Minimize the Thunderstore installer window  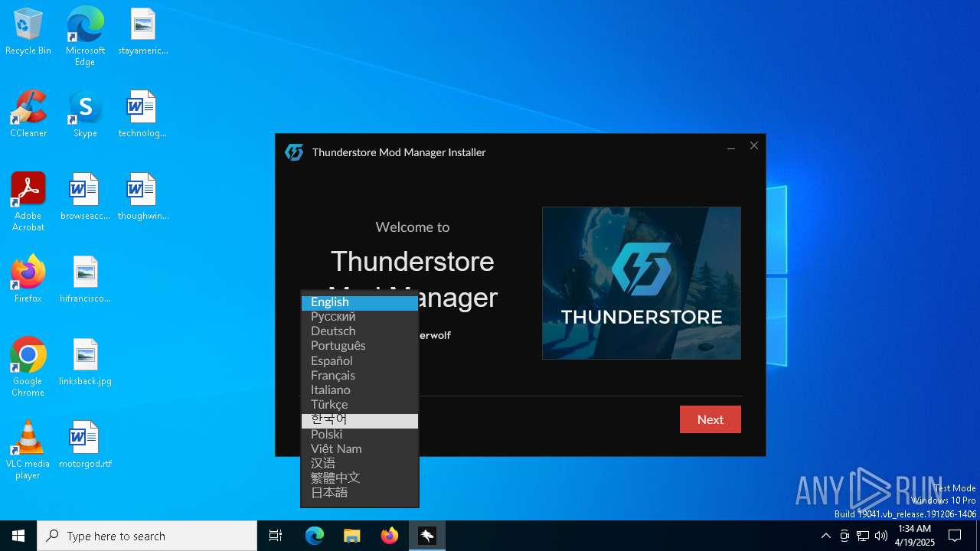(731, 146)
